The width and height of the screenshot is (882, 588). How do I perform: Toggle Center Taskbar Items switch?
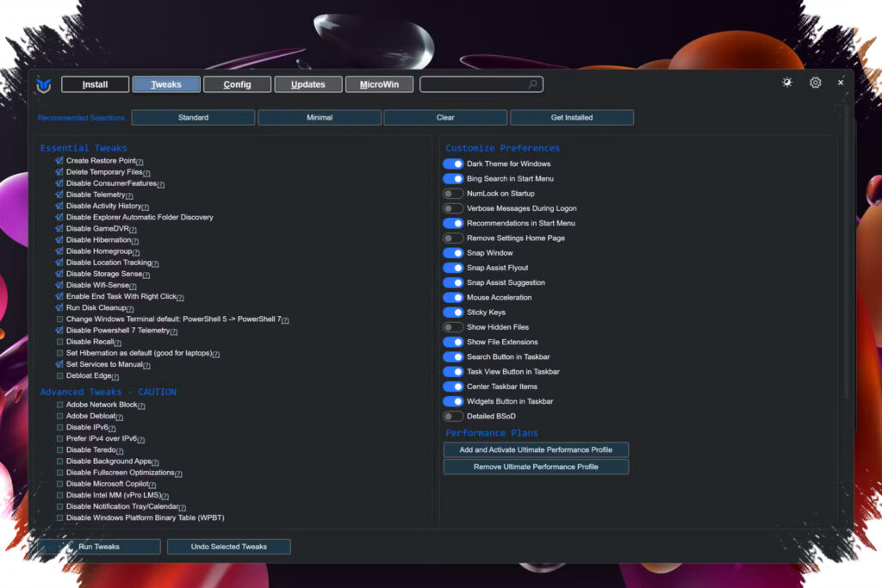point(453,387)
